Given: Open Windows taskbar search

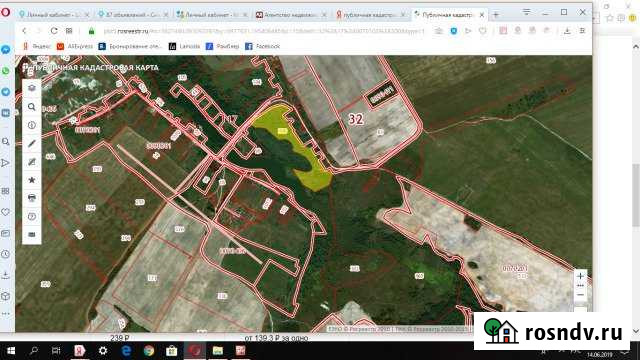Looking at the screenshot, I should 34,351.
